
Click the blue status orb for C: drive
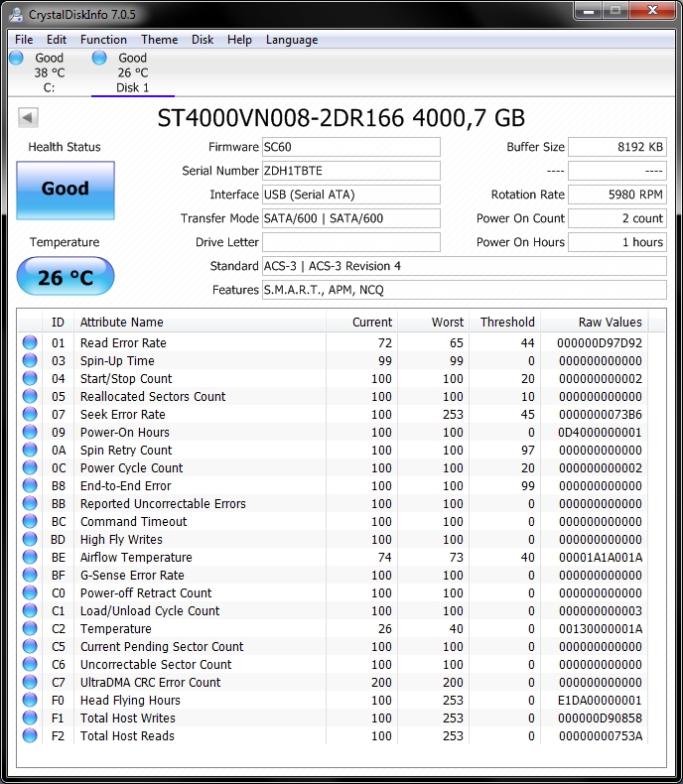click(x=17, y=58)
